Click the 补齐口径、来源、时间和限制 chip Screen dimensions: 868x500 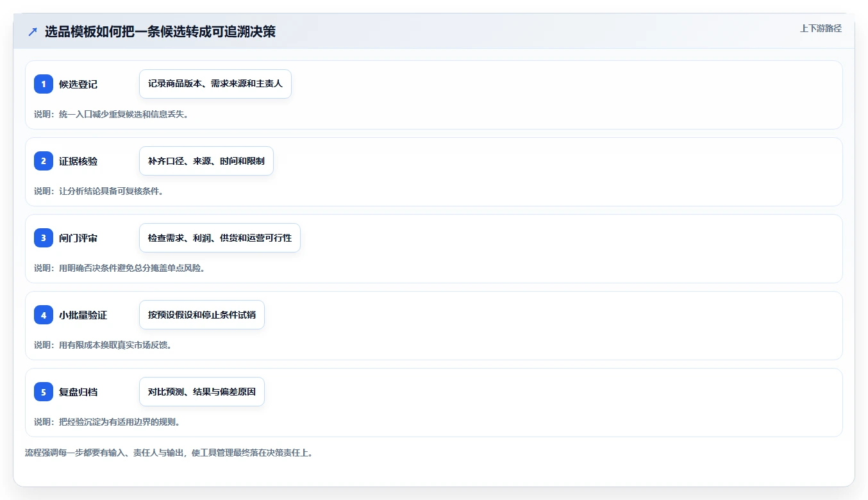[x=206, y=161]
